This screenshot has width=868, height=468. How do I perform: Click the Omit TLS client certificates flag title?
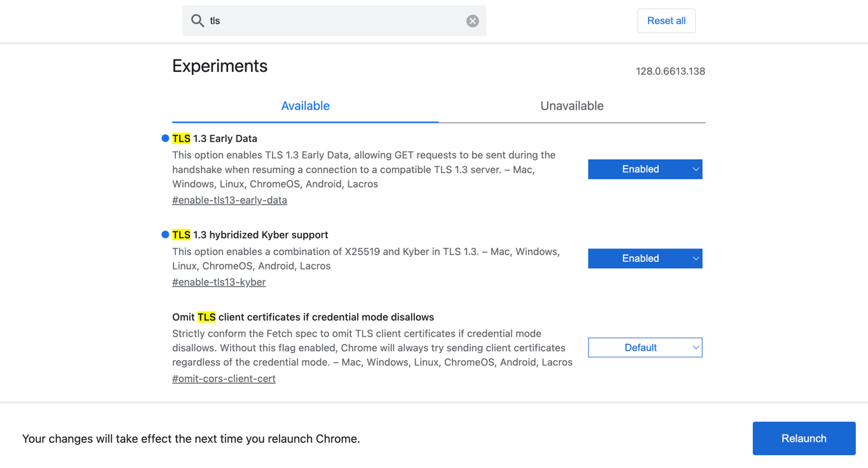coord(303,316)
